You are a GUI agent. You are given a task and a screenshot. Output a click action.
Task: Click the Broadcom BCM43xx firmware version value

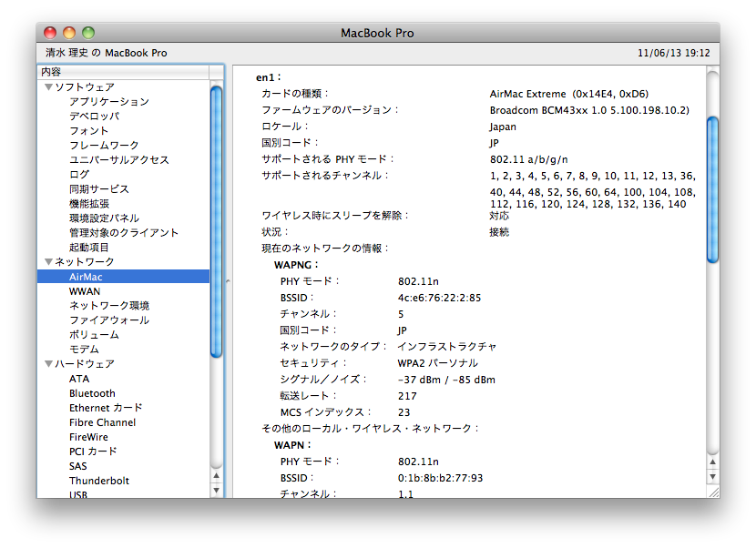pyautogui.click(x=589, y=110)
